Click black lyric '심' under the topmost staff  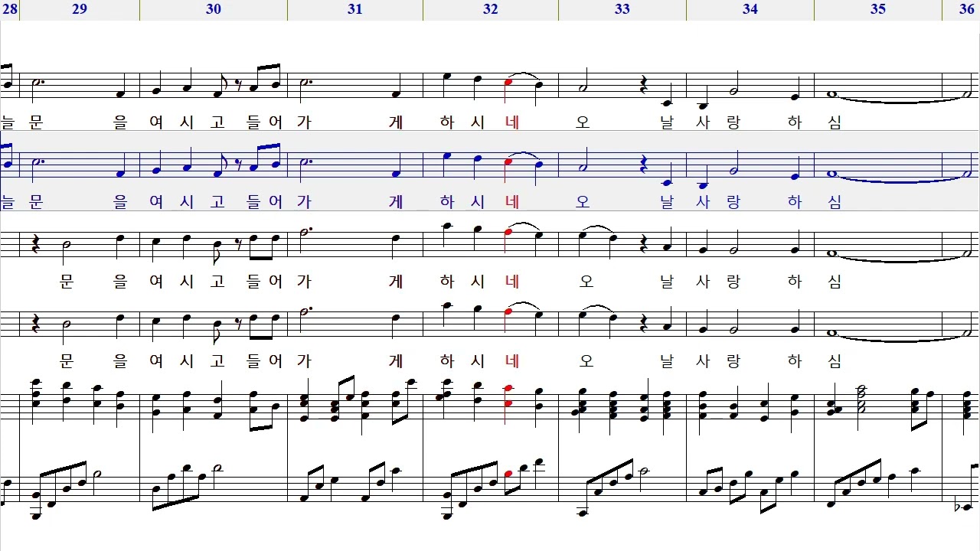tap(835, 122)
